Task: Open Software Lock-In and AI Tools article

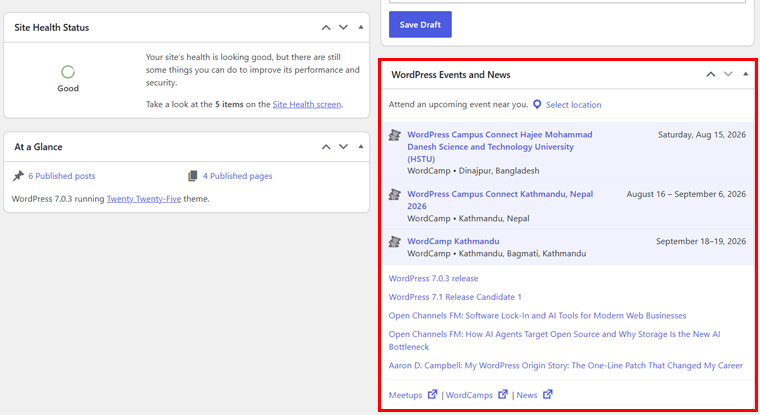Action: (538, 316)
